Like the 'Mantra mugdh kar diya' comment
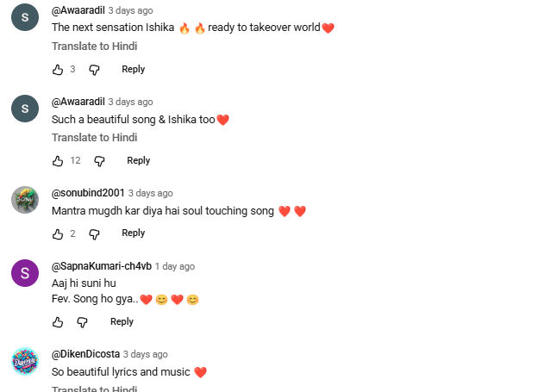The width and height of the screenshot is (538, 392). (x=58, y=233)
